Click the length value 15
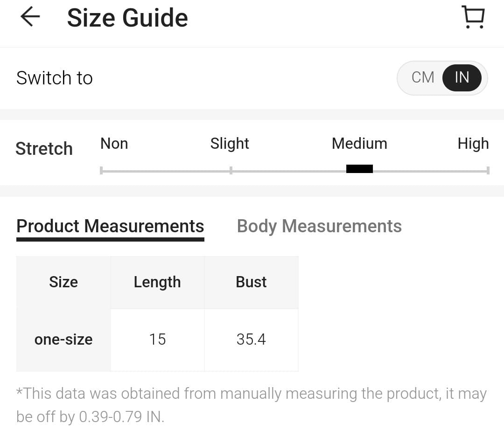 click(157, 340)
